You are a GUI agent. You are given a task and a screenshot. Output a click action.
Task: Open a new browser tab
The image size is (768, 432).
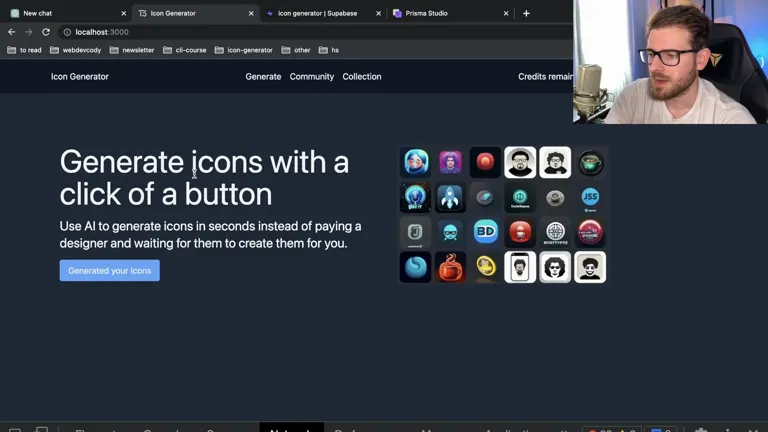pos(526,13)
